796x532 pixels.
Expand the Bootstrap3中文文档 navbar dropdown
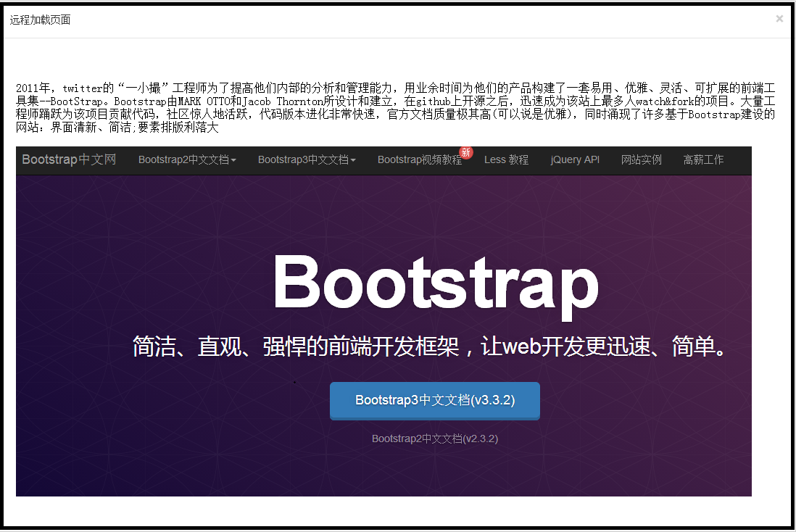(x=307, y=160)
